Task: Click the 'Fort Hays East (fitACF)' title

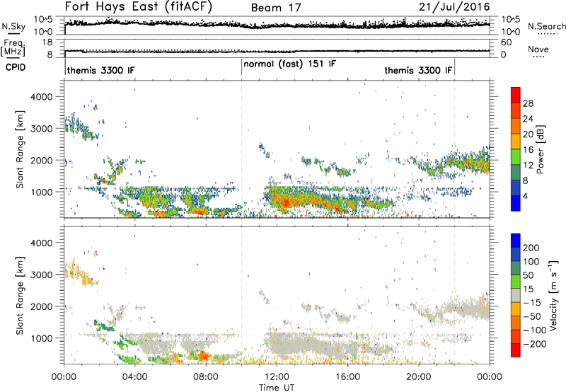Action: [139, 7]
